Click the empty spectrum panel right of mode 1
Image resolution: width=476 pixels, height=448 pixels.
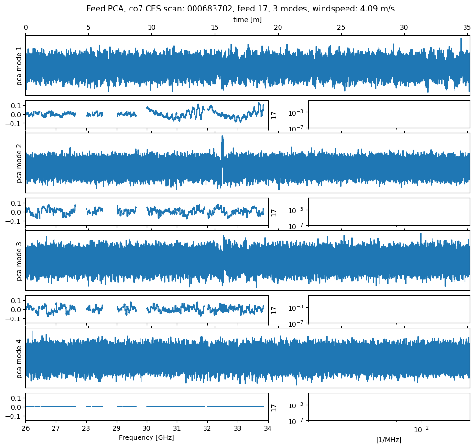point(389,114)
